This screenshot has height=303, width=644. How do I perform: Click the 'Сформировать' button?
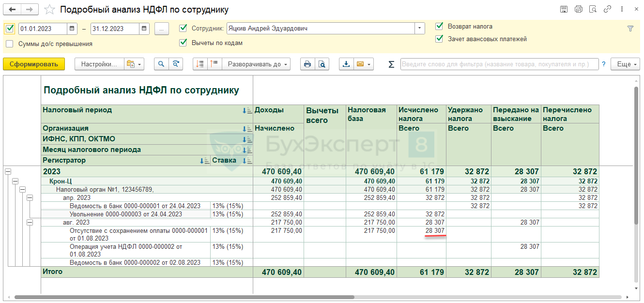(34, 64)
